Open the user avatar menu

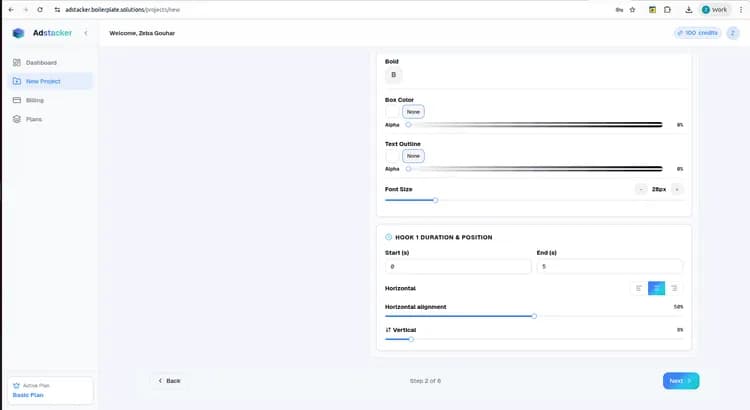[733, 33]
